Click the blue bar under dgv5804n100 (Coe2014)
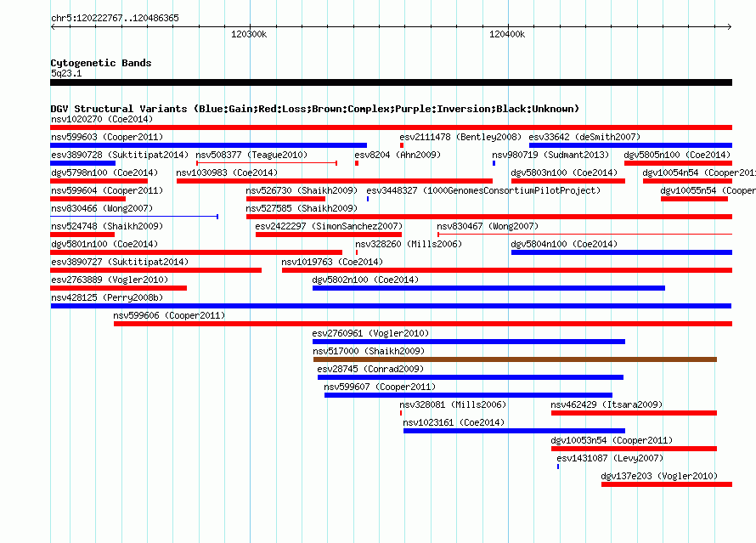The image size is (756, 543). click(622, 252)
